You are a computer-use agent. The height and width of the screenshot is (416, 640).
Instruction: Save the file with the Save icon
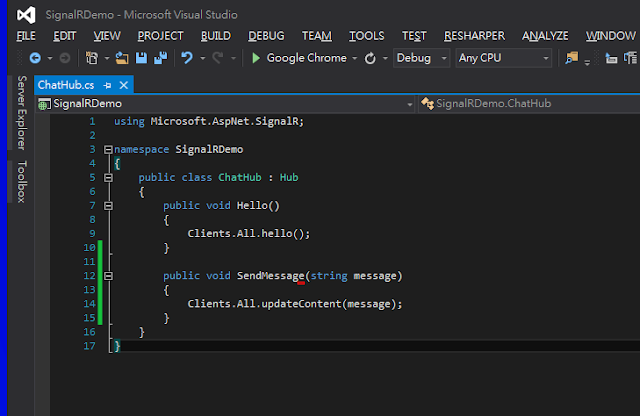[141, 58]
